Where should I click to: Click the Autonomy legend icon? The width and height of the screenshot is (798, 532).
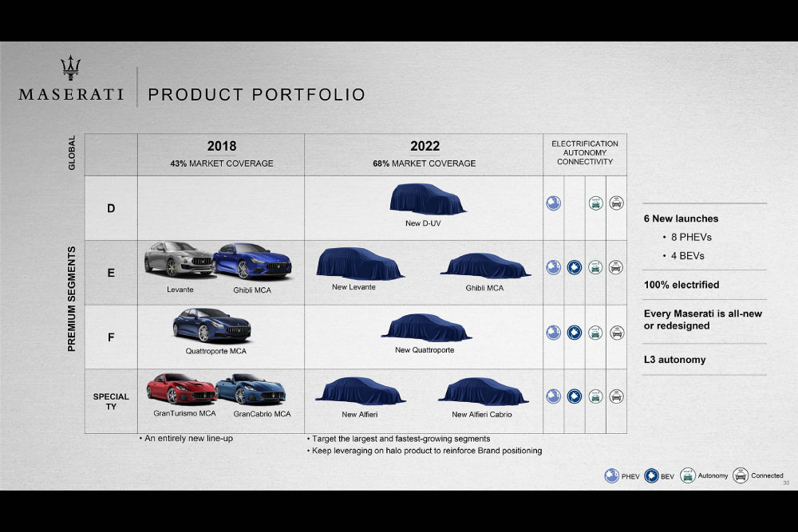click(688, 475)
